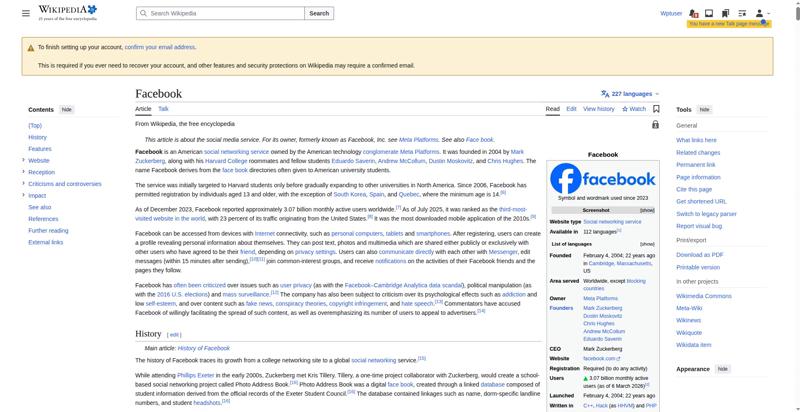The height and width of the screenshot is (412, 800).
Task: Hide the Tools sidebar
Action: tap(704, 110)
